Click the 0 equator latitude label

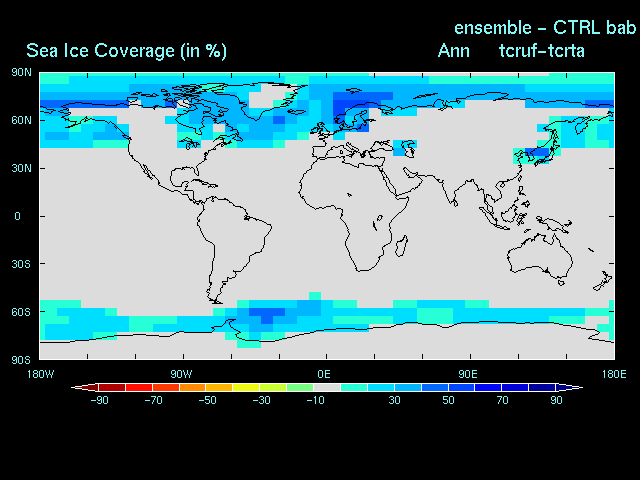pos(17,216)
